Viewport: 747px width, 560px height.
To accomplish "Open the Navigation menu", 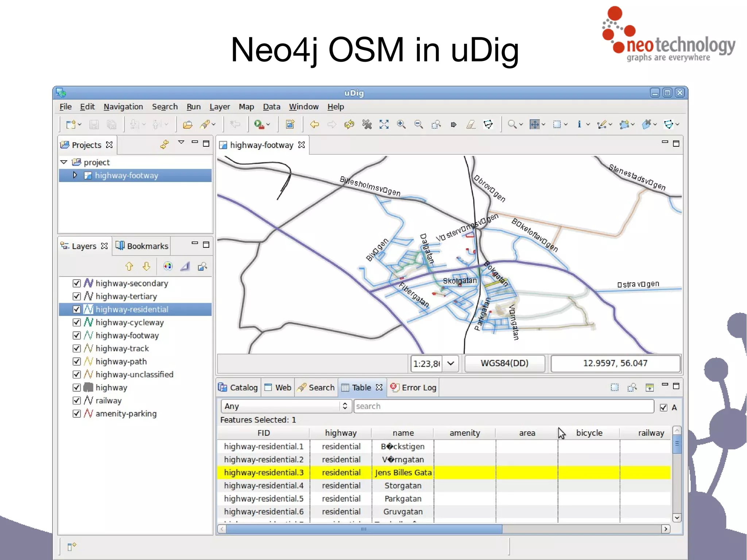I will click(x=123, y=107).
